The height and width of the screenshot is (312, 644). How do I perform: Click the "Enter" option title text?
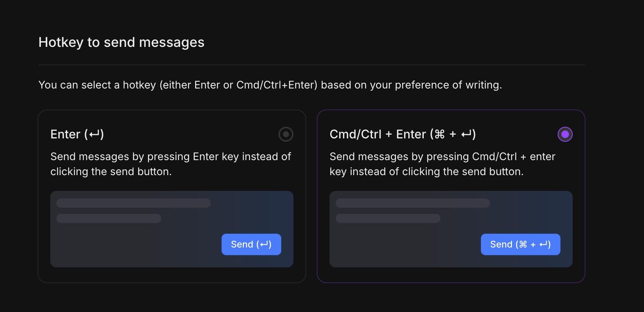click(x=66, y=134)
